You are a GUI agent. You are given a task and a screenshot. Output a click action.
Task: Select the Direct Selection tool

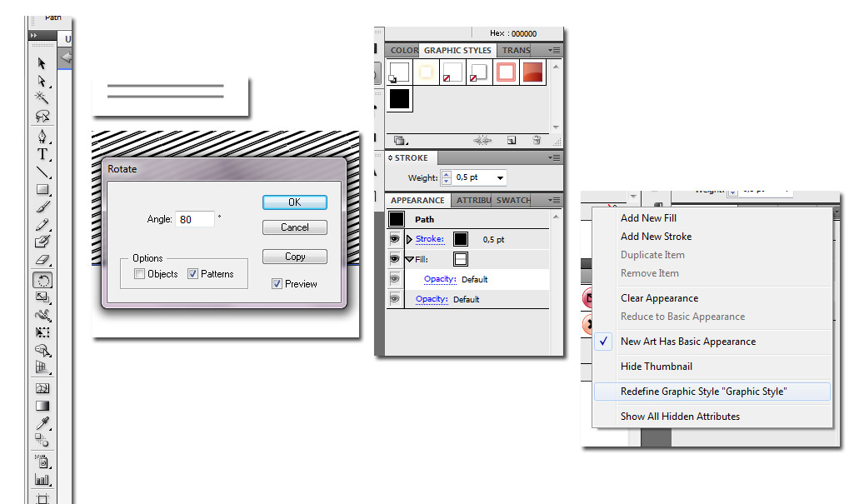tap(42, 81)
